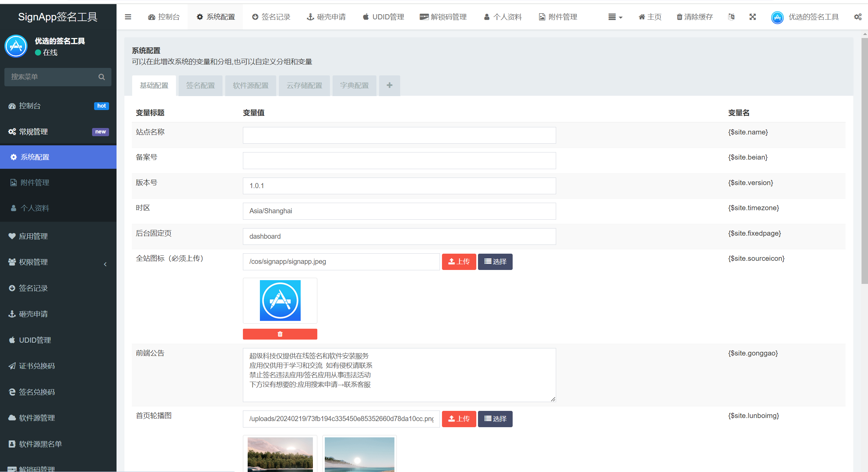Click the 选择 button next to 全站图标

coord(495,261)
